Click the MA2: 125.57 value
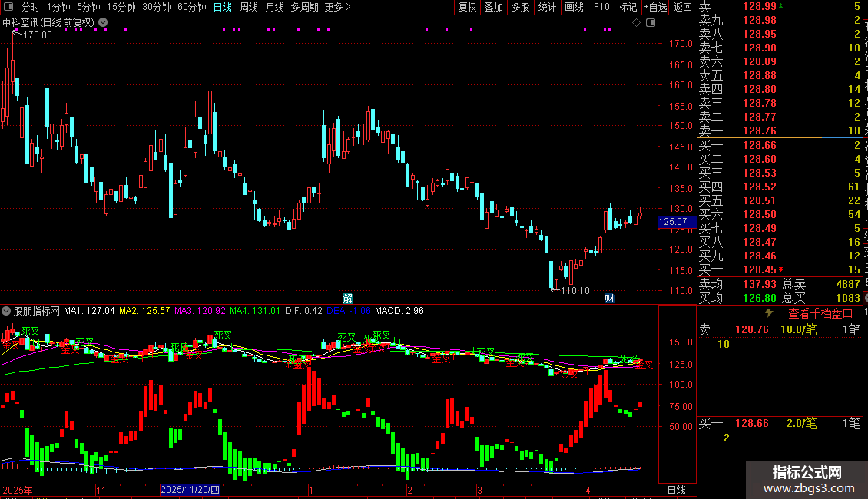Image resolution: width=868 pixels, height=499 pixels. point(144,311)
